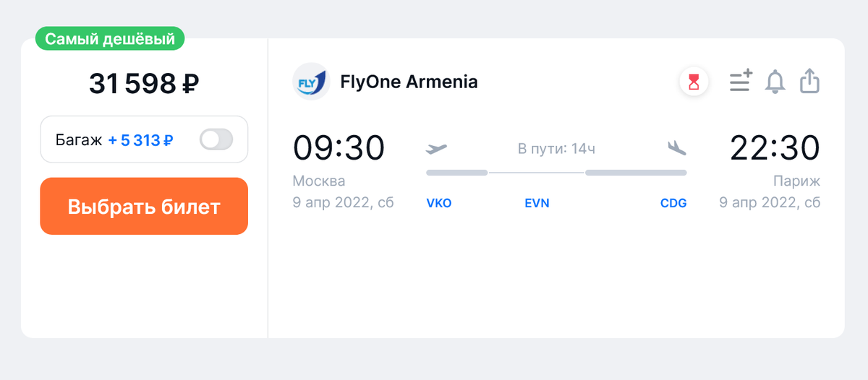
Task: Click the 09:30 departure time
Action: (339, 148)
